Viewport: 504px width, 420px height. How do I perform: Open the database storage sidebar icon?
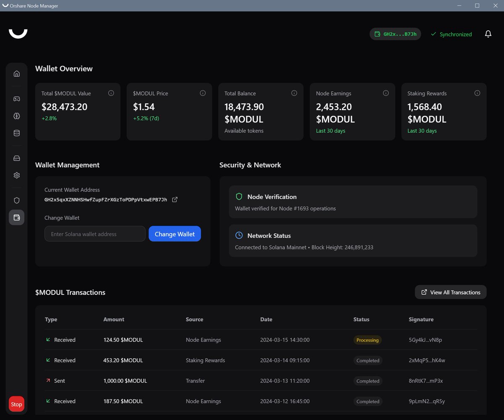(17, 133)
